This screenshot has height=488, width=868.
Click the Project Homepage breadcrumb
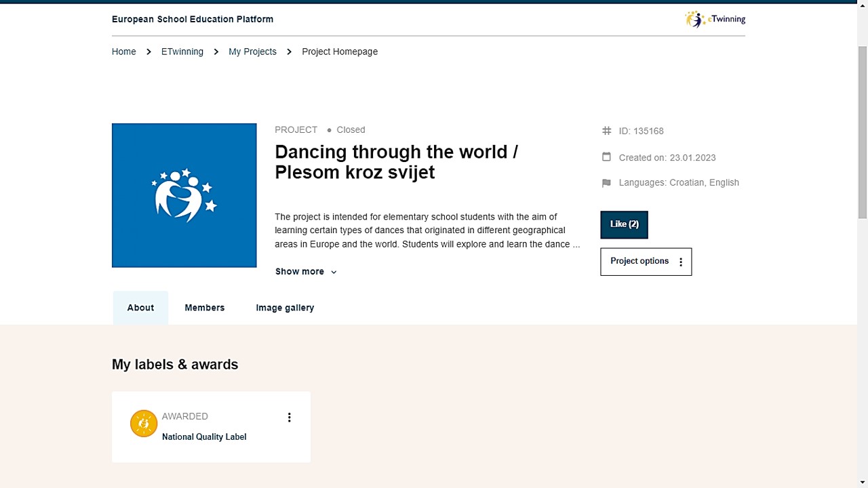tap(340, 52)
